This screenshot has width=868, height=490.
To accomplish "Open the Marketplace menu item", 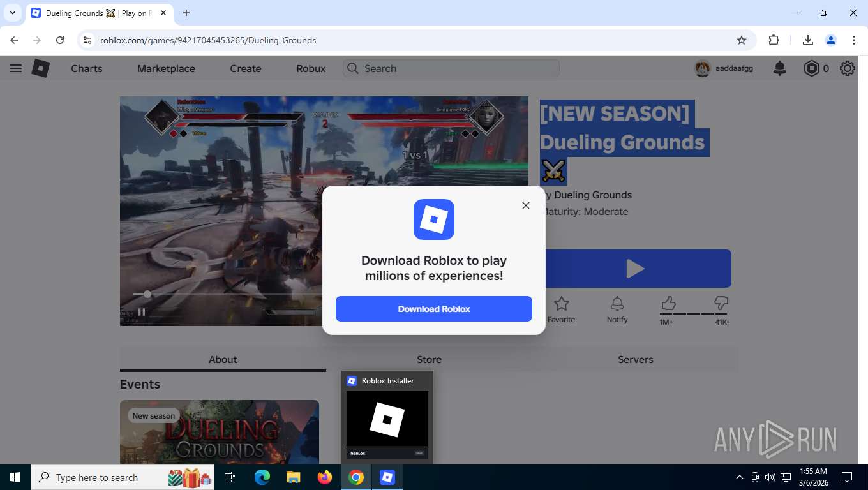I will 166,68.
